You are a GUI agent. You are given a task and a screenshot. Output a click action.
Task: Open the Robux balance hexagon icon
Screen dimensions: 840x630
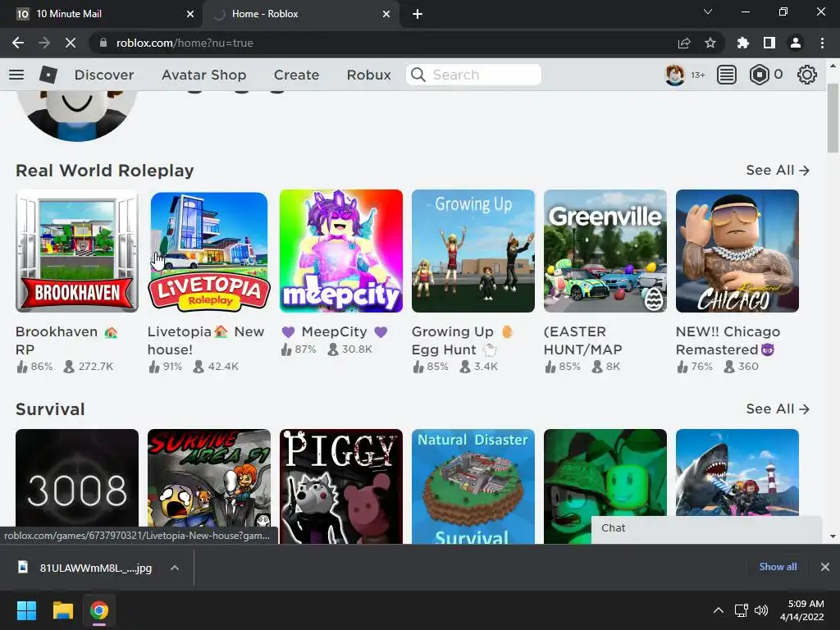(x=759, y=75)
